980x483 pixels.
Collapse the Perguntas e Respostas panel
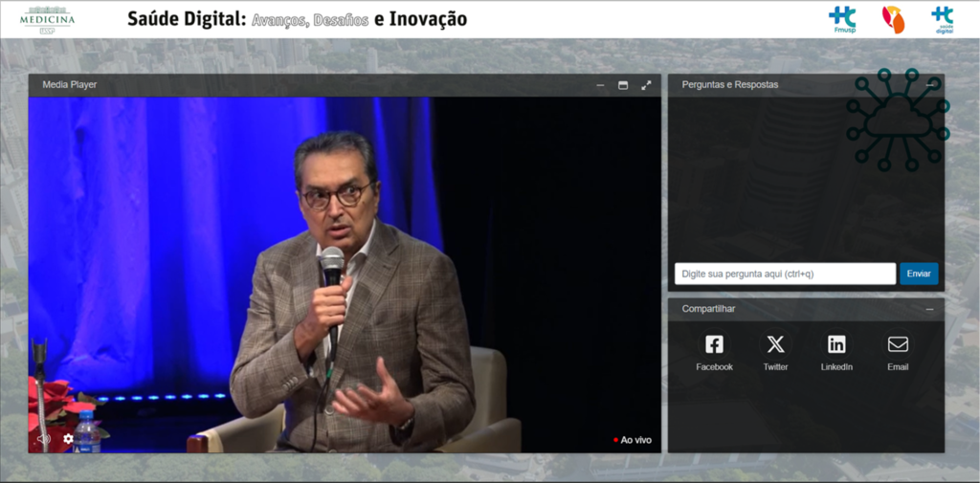(x=930, y=85)
